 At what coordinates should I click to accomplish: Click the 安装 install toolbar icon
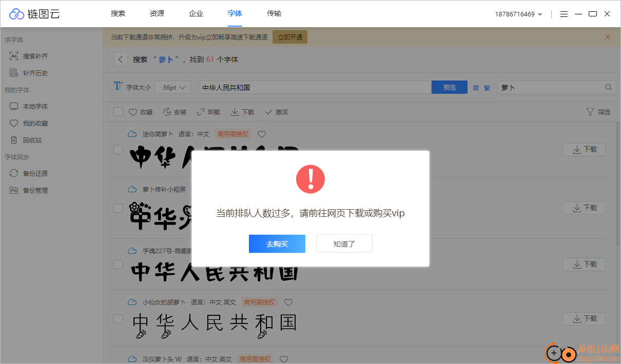tap(174, 112)
